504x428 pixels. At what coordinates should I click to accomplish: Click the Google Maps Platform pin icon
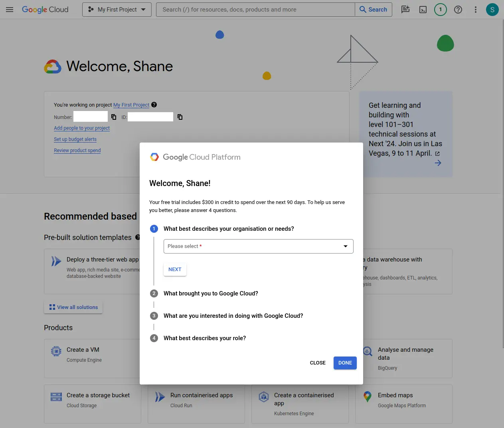click(x=368, y=397)
